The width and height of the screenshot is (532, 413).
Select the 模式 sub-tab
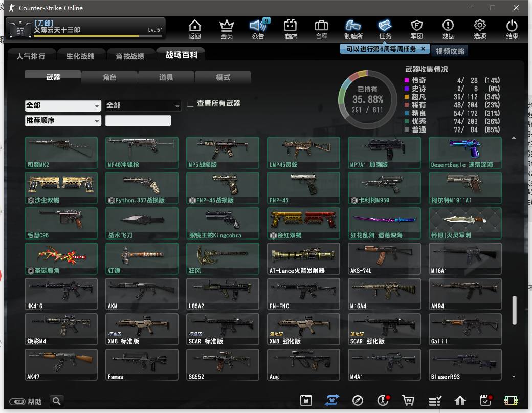[223, 77]
